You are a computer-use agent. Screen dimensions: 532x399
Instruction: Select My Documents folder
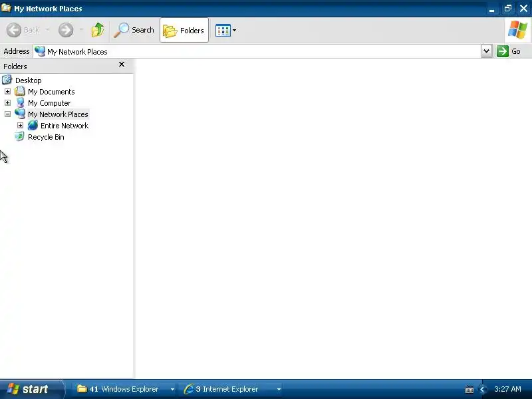51,92
